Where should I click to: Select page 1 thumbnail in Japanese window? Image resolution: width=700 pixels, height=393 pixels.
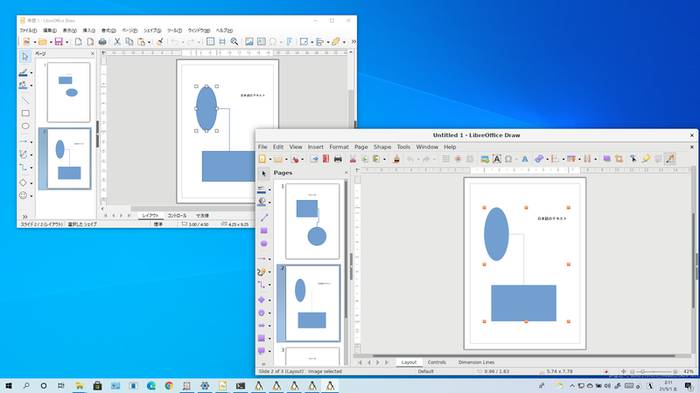68,92
